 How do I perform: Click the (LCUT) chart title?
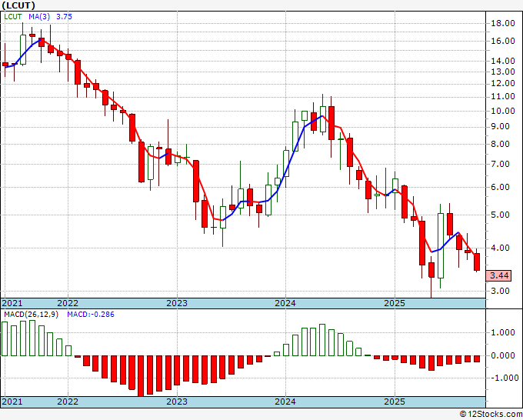(18, 5)
